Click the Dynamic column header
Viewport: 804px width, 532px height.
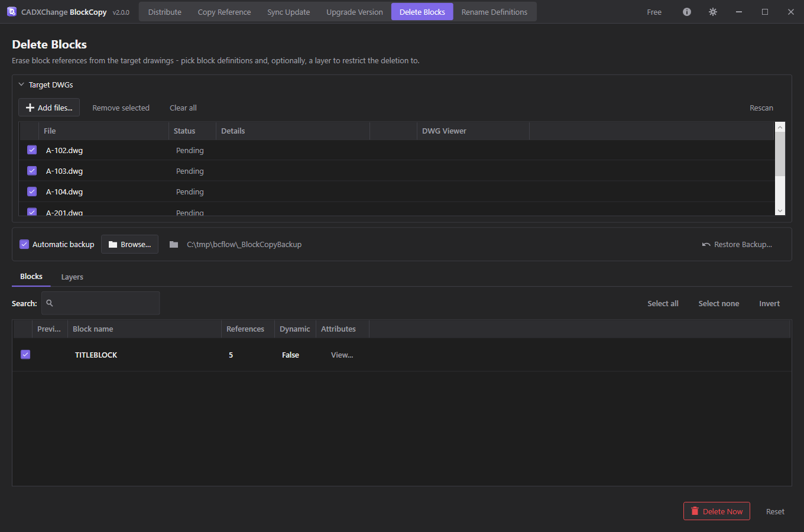295,329
